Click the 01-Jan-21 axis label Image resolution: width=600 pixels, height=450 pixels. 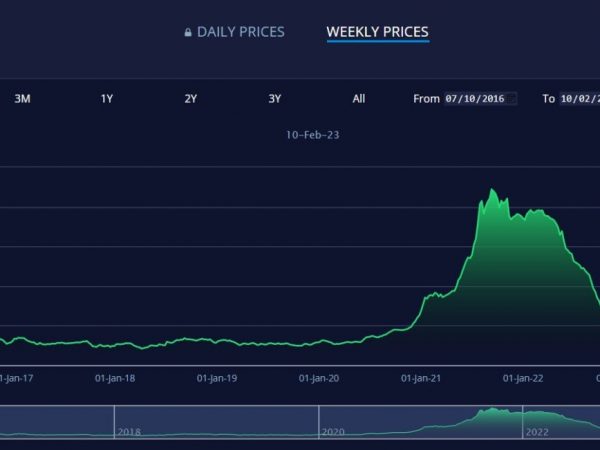tap(421, 378)
